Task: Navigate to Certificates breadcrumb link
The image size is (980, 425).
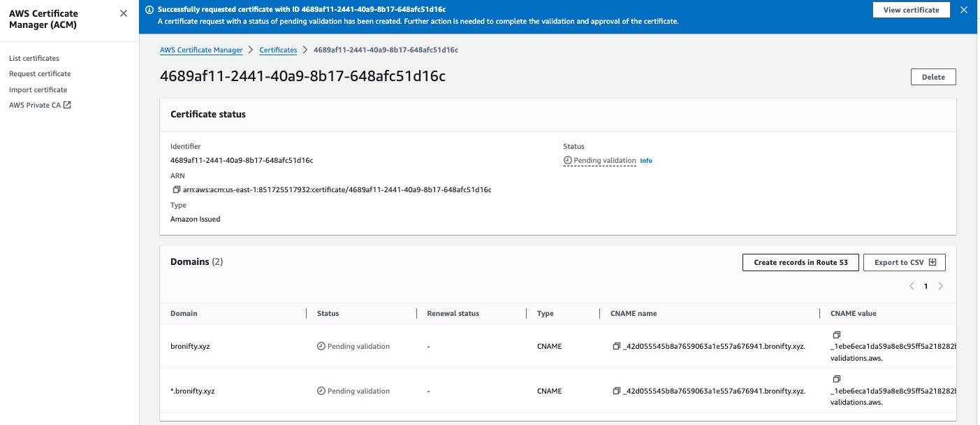Action: click(278, 50)
